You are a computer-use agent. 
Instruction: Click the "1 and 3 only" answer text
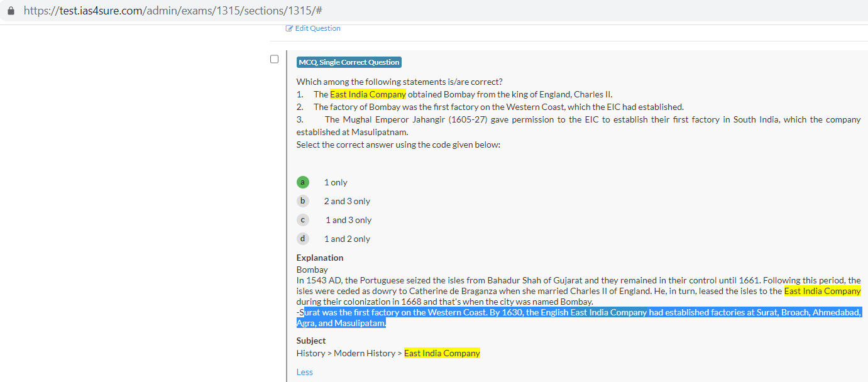[x=348, y=220]
